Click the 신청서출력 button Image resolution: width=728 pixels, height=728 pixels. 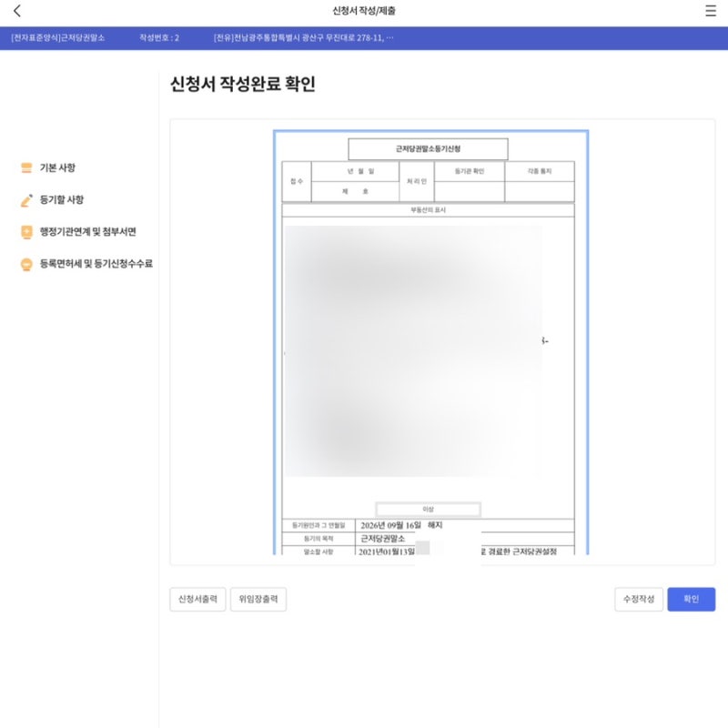[197, 599]
